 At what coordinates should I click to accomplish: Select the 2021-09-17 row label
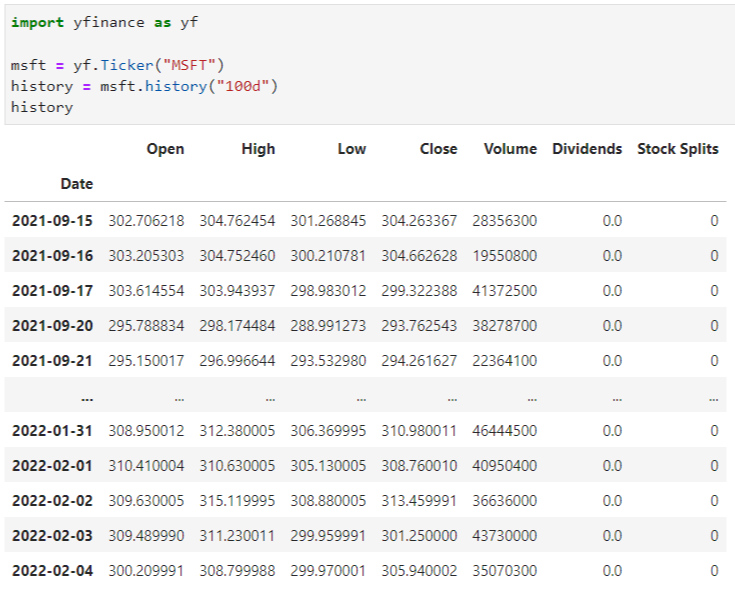click(52, 291)
